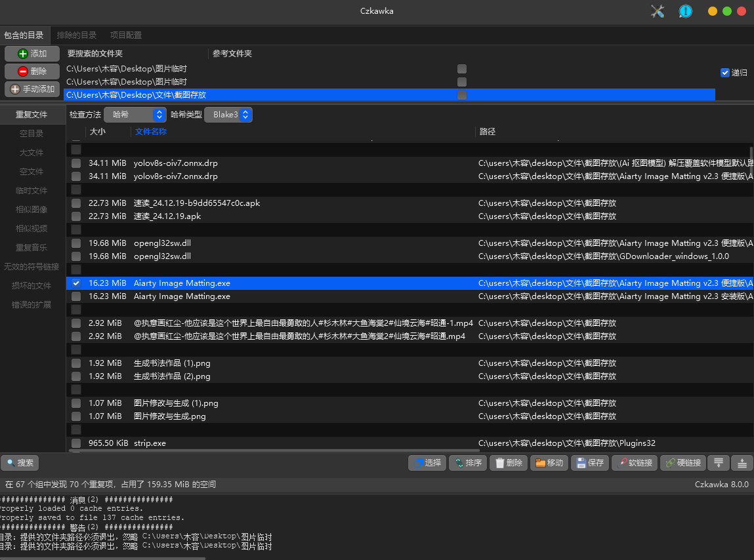Screen dimensions: 754x560
Task: Check opengl32sw.dll in GDownloader_windows_1.0.0
Action: pyautogui.click(x=76, y=256)
